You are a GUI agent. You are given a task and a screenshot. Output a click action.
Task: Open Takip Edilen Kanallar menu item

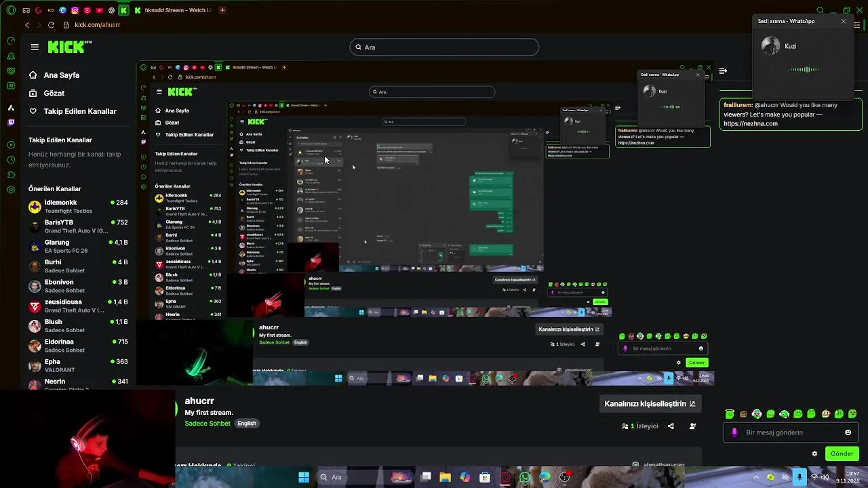[x=73, y=111]
